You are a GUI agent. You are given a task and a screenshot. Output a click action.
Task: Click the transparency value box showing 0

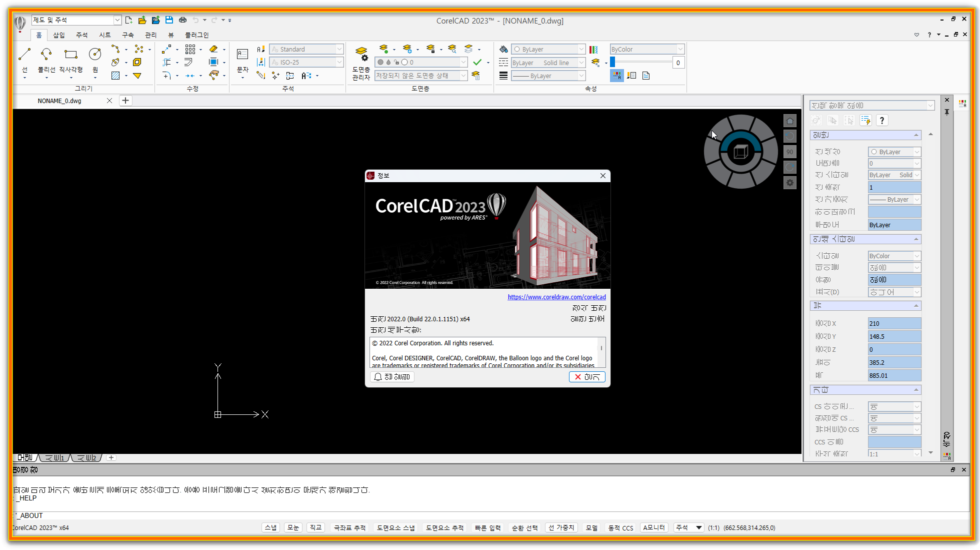pos(678,63)
